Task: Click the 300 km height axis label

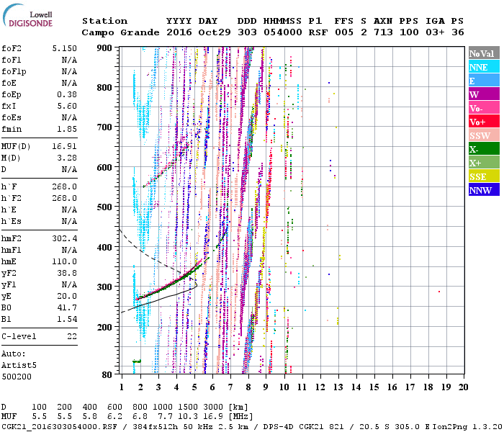Action: coord(104,287)
